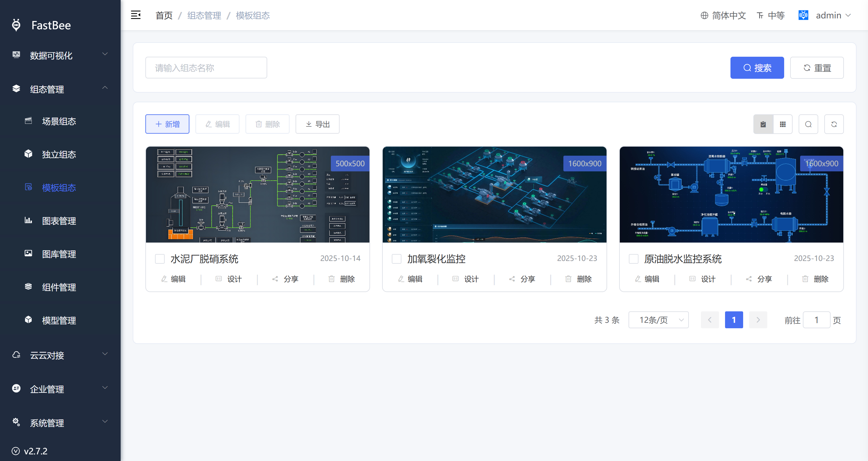Screen dimensions: 868x461
Task: Click the 新增 button
Action: [167, 124]
